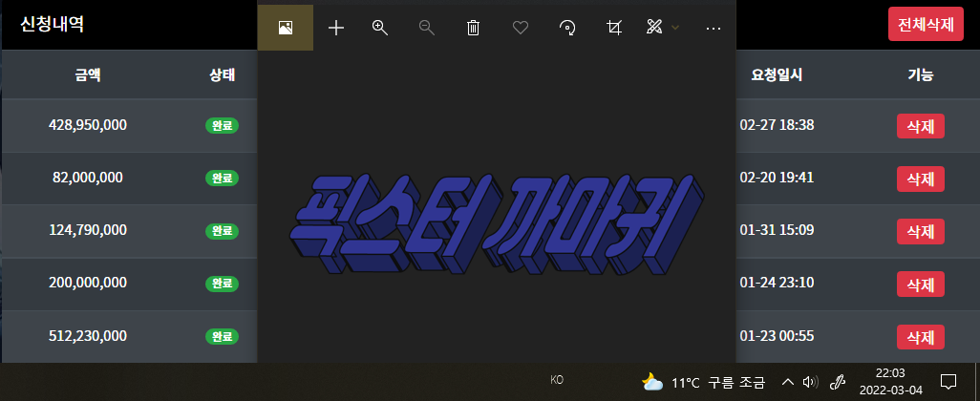980x401 pixels.
Task: Select the amount 82,000,000
Action: (88, 178)
